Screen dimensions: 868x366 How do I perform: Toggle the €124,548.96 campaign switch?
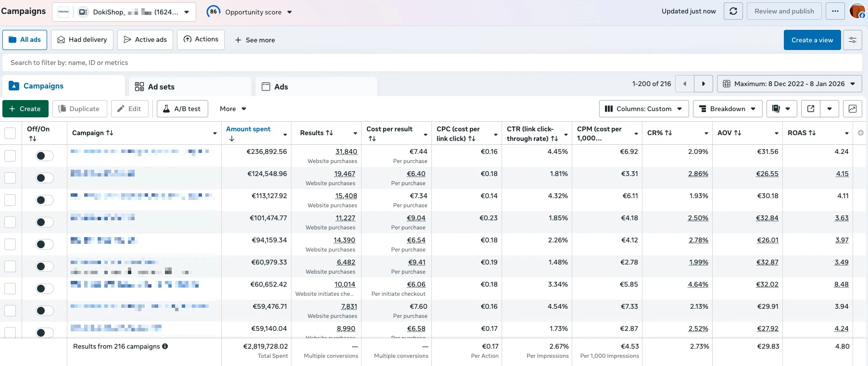pyautogui.click(x=45, y=178)
